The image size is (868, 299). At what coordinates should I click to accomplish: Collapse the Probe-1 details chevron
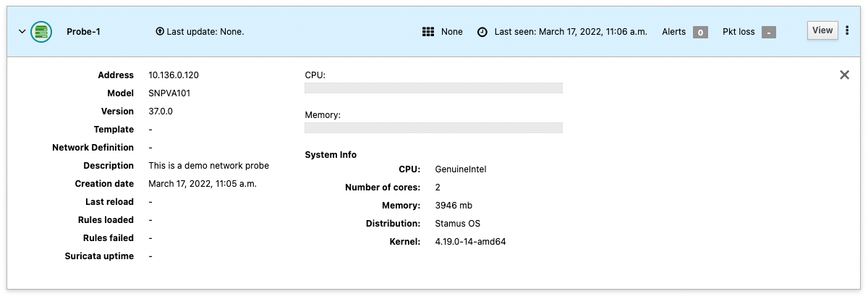[x=22, y=32]
